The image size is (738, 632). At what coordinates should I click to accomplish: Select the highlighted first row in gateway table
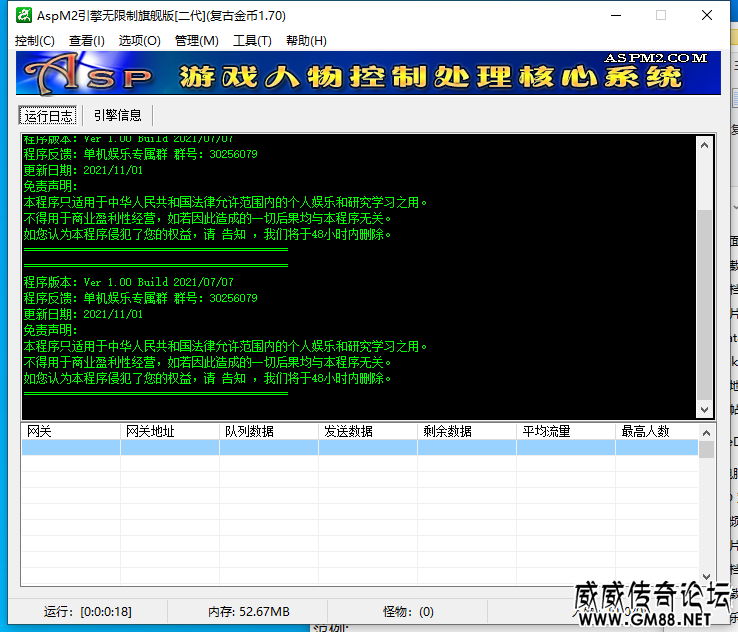(360, 448)
